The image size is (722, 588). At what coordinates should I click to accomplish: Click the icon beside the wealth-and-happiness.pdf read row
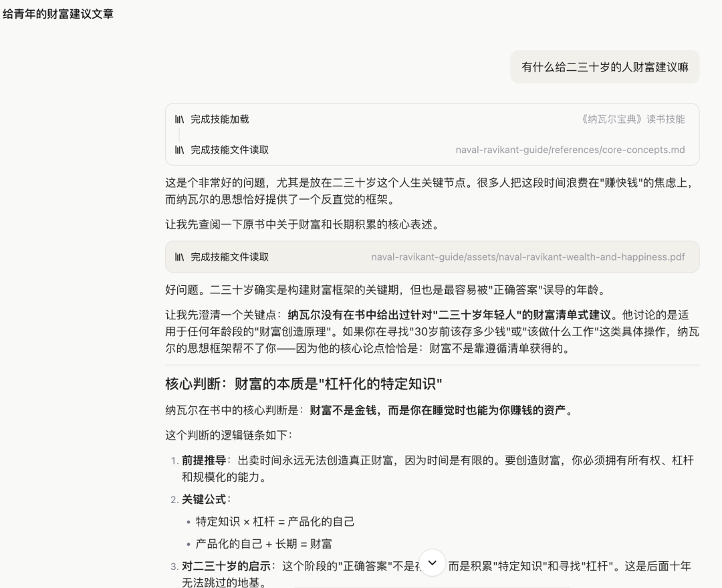tap(179, 257)
